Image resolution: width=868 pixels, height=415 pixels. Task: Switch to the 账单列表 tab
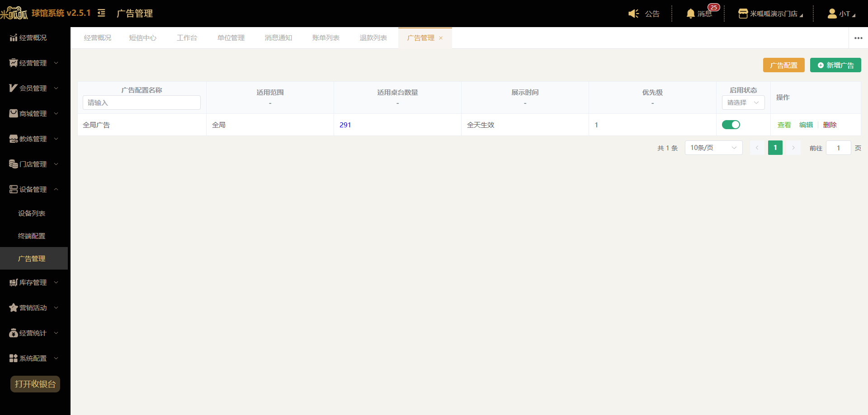pyautogui.click(x=325, y=38)
